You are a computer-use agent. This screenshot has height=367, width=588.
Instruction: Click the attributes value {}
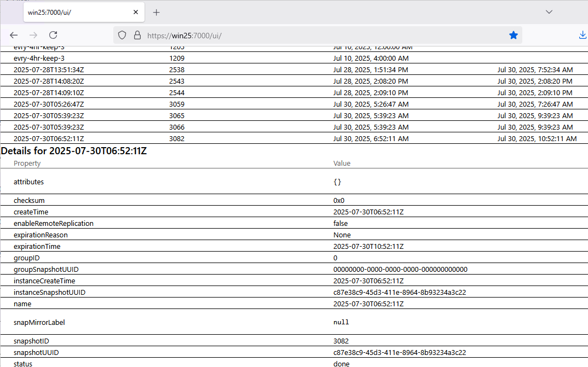337,182
